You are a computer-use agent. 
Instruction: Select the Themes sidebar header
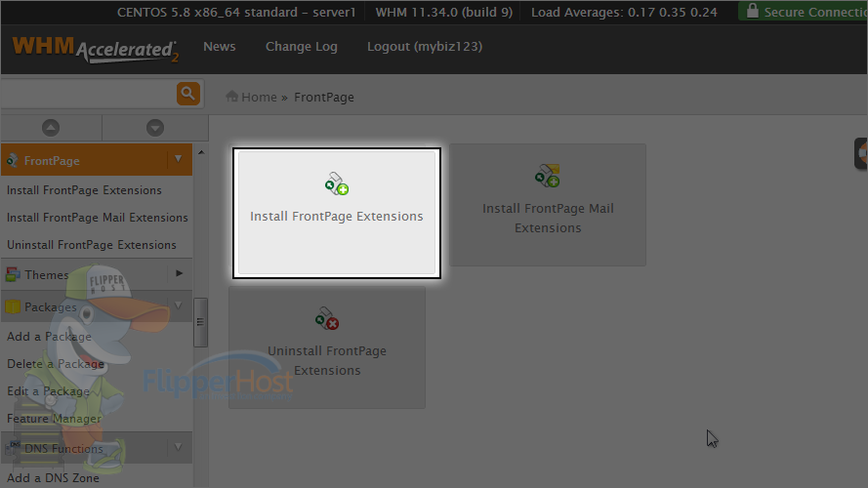pyautogui.click(x=97, y=274)
